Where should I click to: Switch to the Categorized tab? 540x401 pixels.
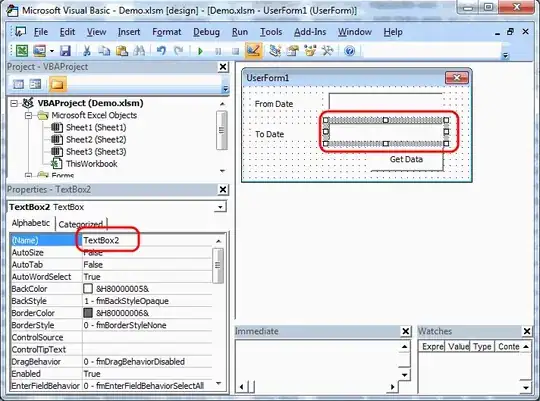coord(81,224)
